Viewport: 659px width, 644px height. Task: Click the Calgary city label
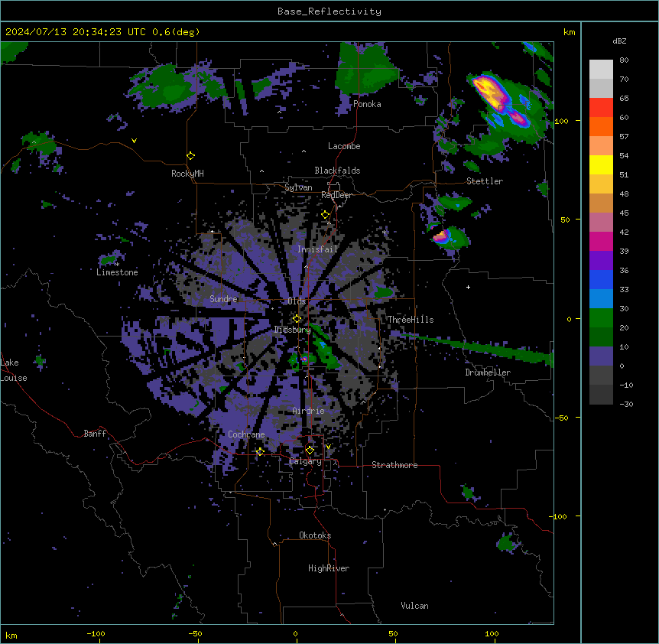coord(306,461)
